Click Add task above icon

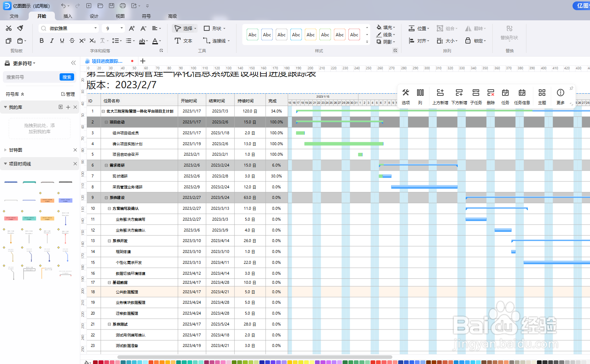tap(440, 97)
